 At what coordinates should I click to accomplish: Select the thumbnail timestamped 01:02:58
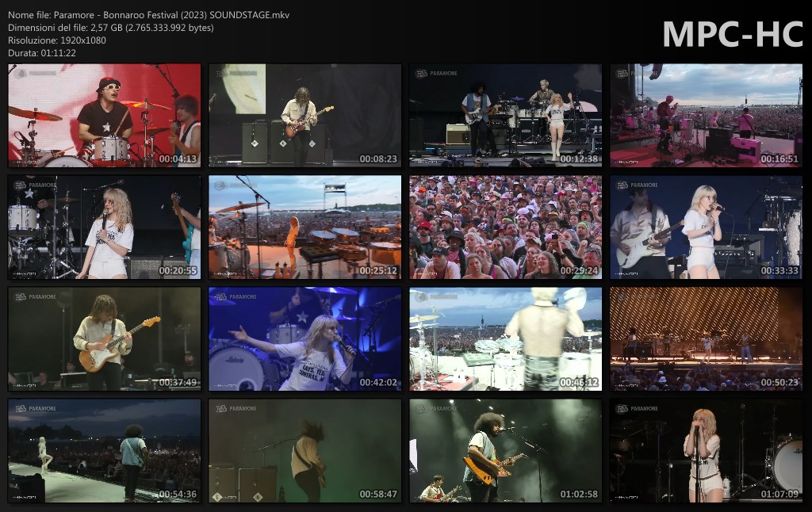tap(505, 451)
